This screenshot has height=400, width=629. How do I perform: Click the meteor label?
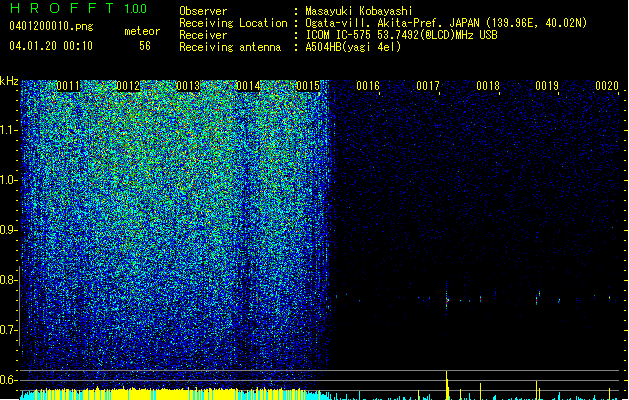pyautogui.click(x=142, y=31)
